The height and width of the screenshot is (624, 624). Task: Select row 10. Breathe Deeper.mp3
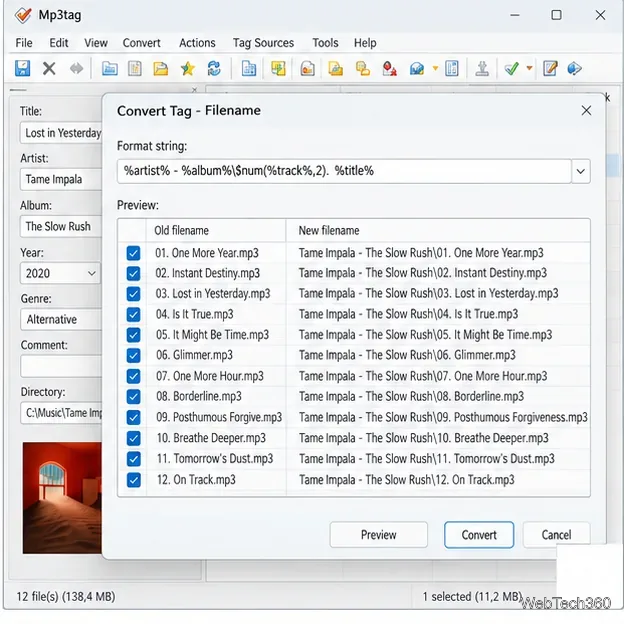(353, 438)
